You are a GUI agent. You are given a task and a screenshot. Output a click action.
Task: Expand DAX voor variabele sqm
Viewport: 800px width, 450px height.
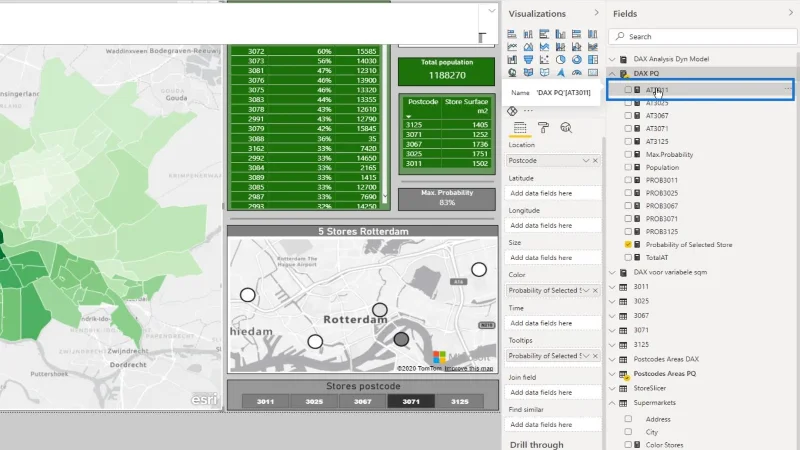coord(612,272)
